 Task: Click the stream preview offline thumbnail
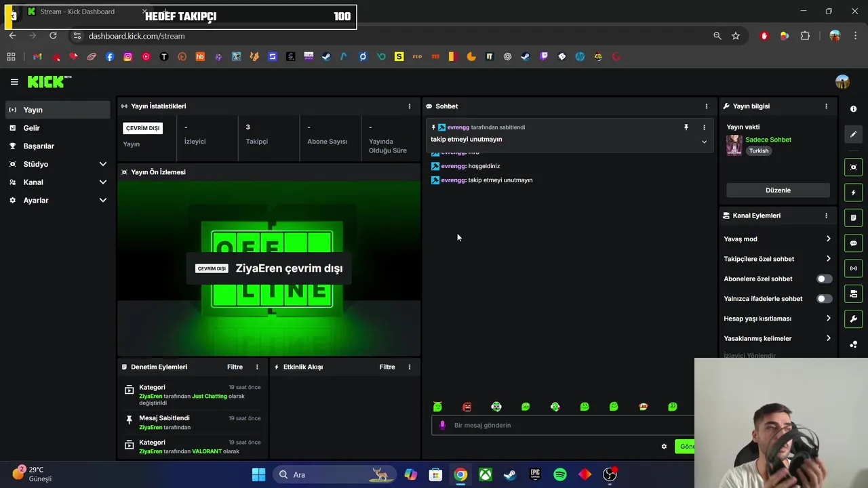click(269, 268)
